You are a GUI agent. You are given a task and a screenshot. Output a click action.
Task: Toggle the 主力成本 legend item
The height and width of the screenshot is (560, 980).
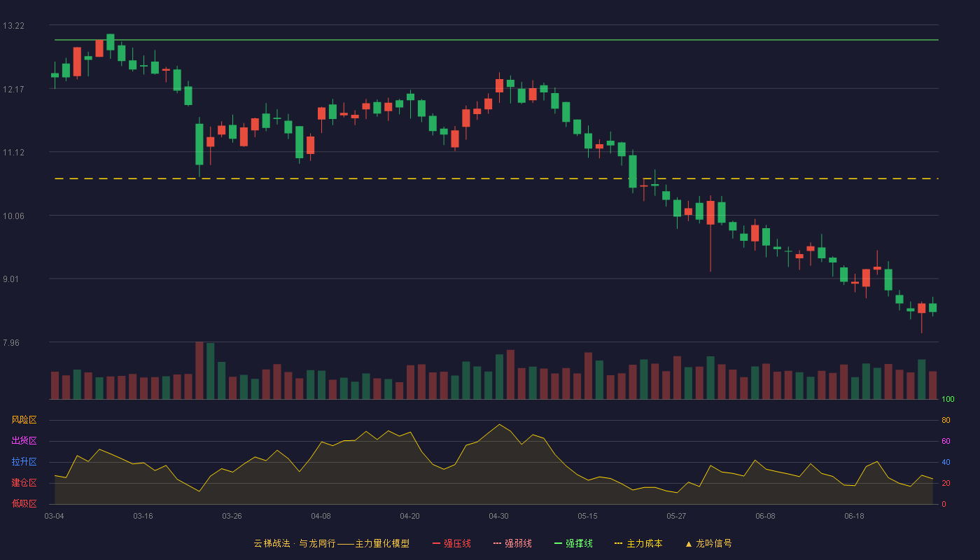[638, 543]
